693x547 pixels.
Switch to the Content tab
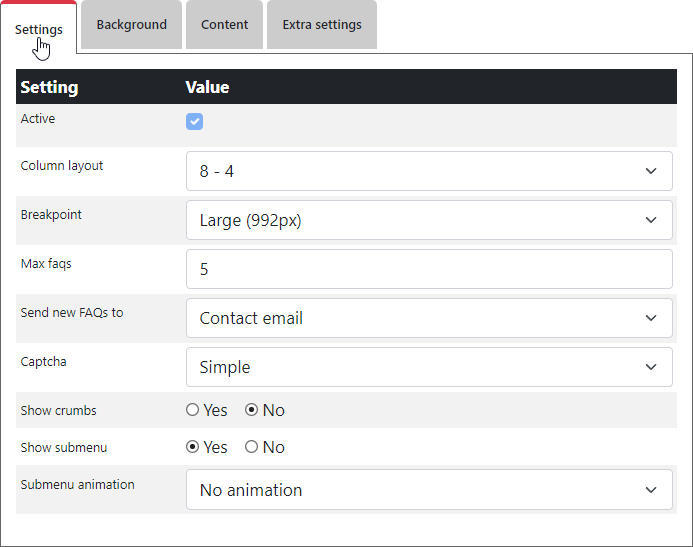pyautogui.click(x=224, y=25)
